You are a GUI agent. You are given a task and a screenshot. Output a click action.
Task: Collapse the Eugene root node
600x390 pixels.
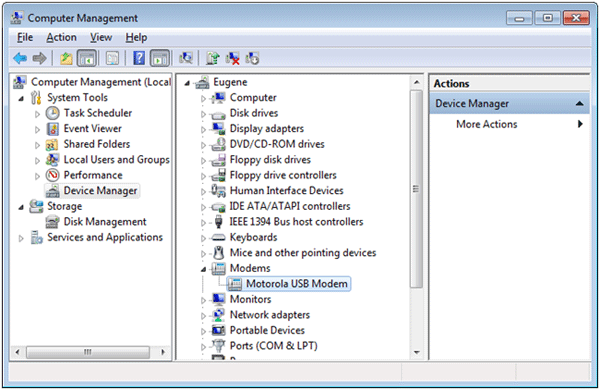tap(187, 83)
